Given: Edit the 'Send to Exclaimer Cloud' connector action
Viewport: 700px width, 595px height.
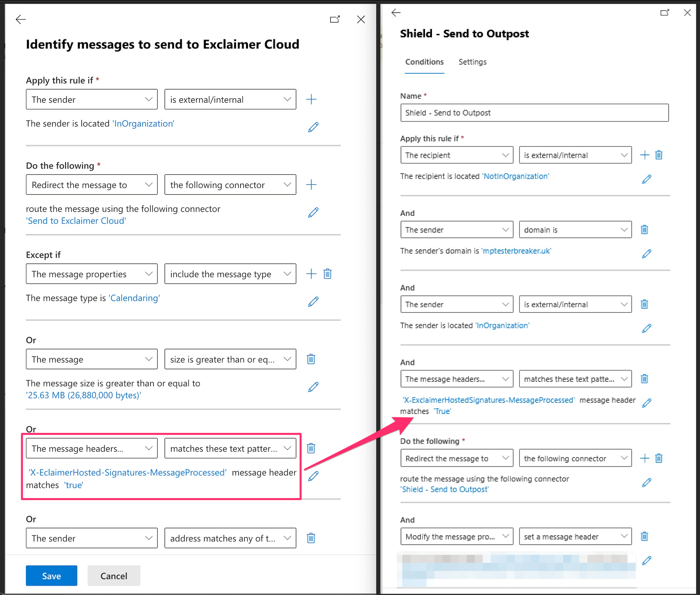Looking at the screenshot, I should pyautogui.click(x=313, y=212).
